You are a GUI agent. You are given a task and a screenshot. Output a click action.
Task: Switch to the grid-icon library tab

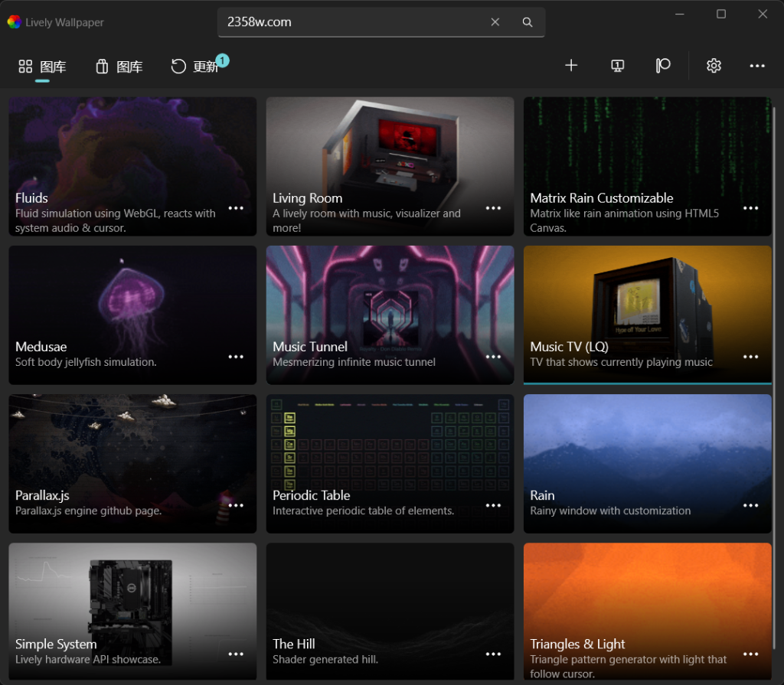[x=42, y=67]
